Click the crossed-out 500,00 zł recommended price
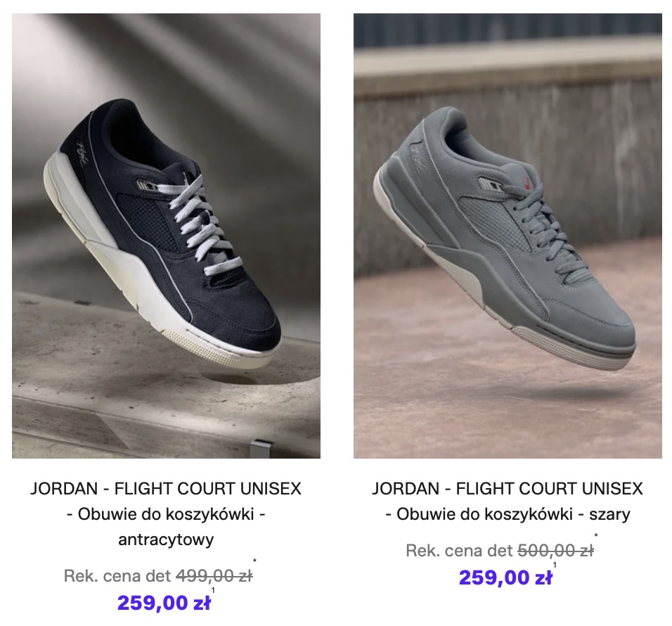This screenshot has width=672, height=626. 556,551
